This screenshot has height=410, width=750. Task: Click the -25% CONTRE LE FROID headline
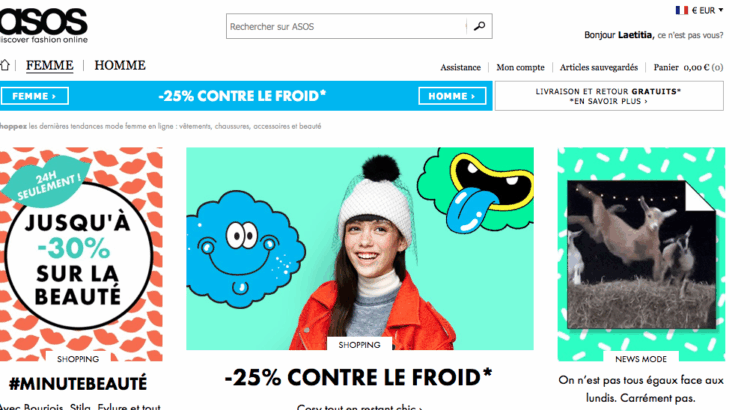358,377
